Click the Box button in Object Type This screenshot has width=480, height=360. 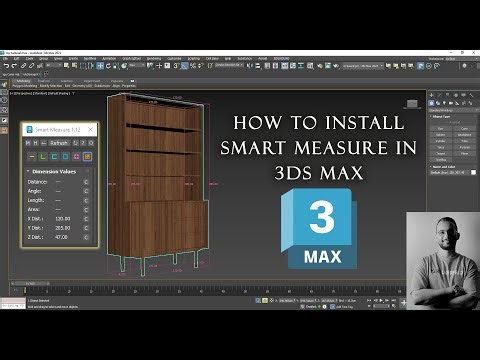(441, 129)
